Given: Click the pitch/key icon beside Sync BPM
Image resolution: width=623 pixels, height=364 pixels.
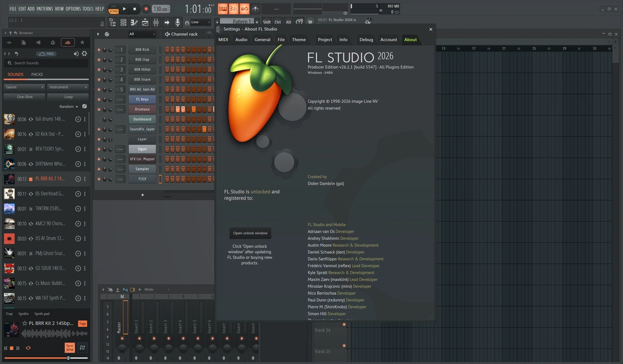Looking at the screenshot, I should coord(82,347).
